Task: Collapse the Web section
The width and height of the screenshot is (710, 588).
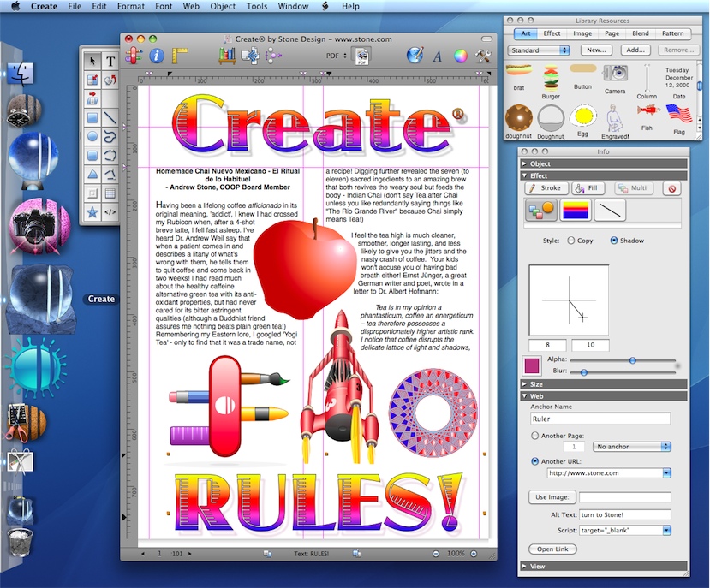Action: tap(524, 396)
